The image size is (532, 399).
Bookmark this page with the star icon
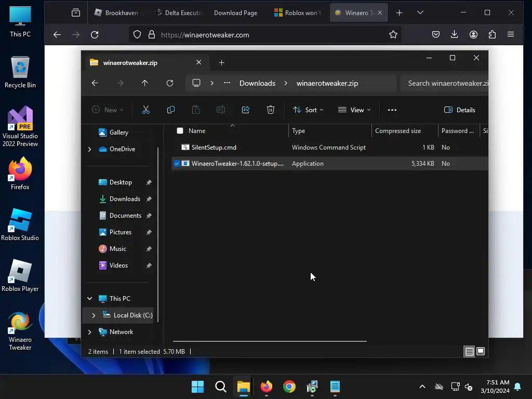tap(393, 35)
